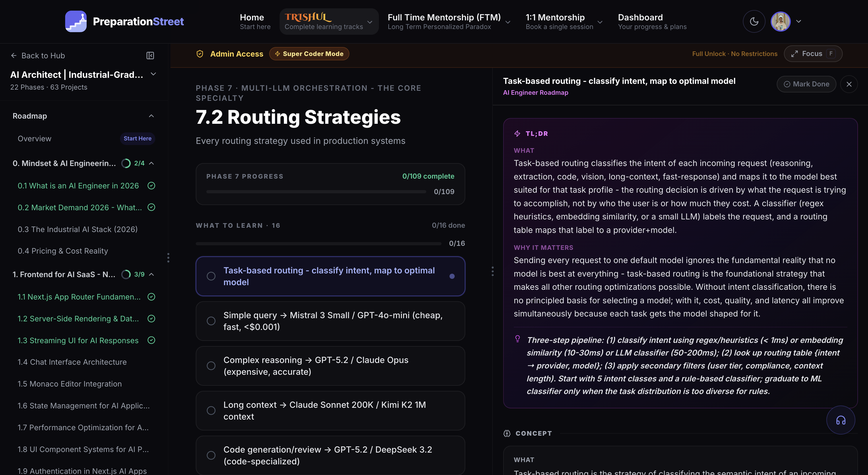Open lesson 0.3 The Industrial AI Stack

[77, 229]
